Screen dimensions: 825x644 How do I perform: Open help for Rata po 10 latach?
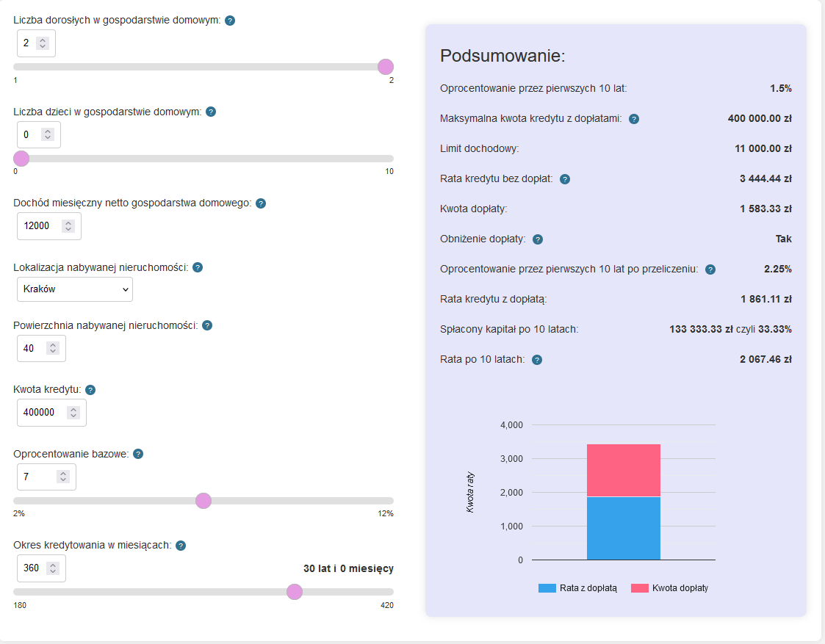537,360
